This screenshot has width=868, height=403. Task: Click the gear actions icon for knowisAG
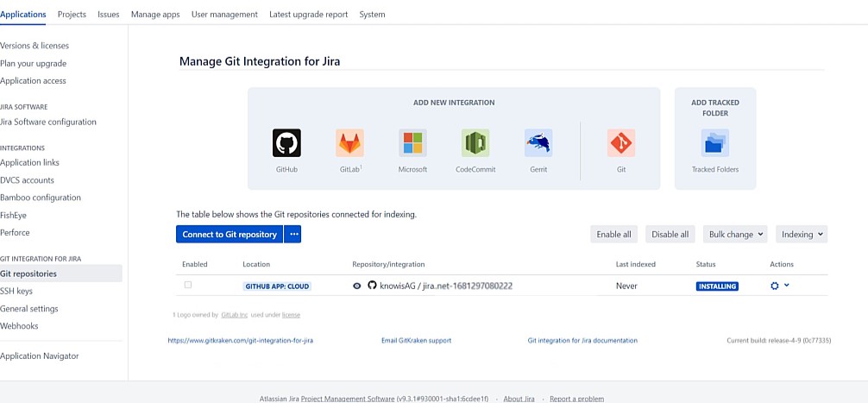pyautogui.click(x=775, y=287)
